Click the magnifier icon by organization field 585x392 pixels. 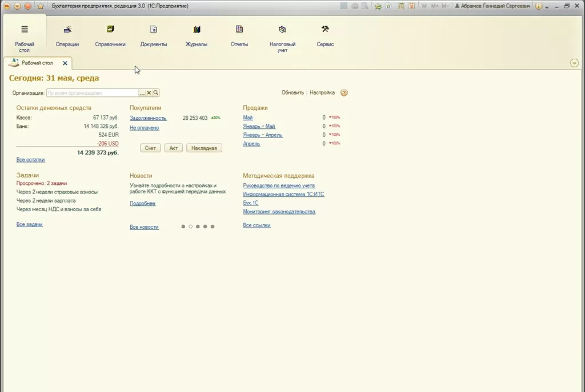coord(156,93)
